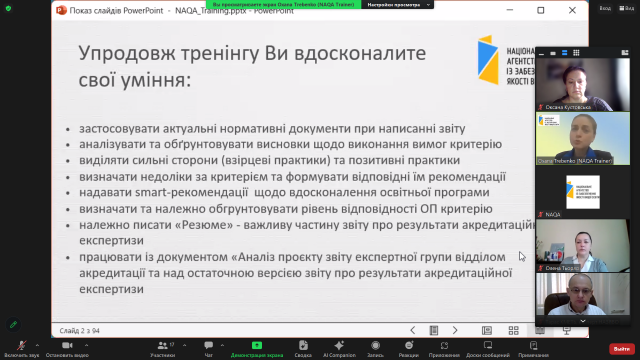This screenshot has width=640, height=360.
Task: Open the Сводка summary tool
Action: 303,349
